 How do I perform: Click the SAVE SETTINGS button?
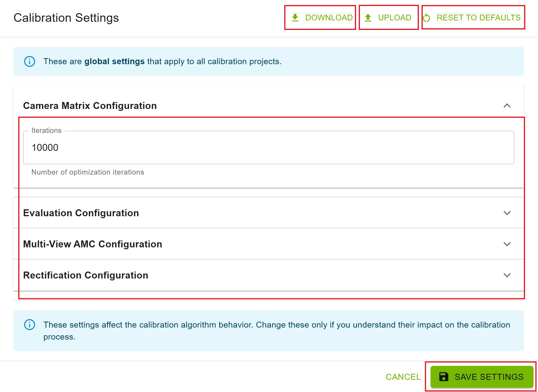pos(482,376)
